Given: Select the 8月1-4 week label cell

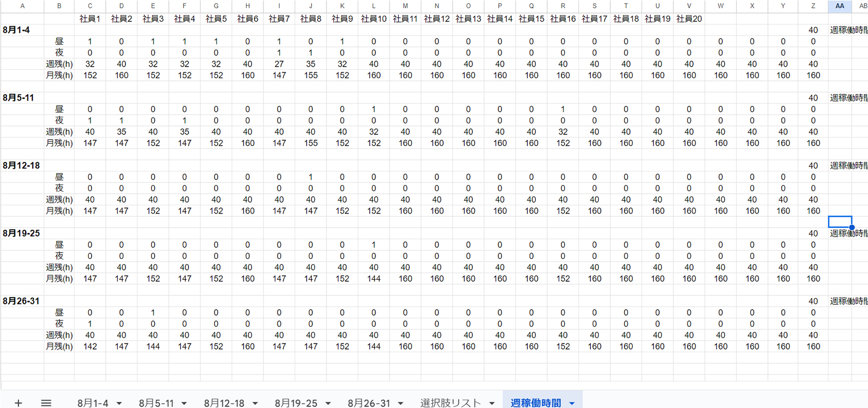Looking at the screenshot, I should click(x=22, y=30).
